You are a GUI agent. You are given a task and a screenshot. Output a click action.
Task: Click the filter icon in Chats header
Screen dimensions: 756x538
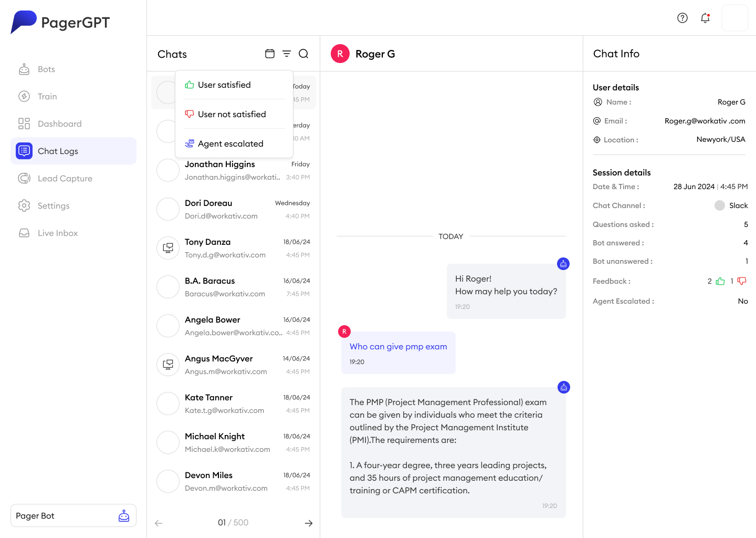(287, 54)
